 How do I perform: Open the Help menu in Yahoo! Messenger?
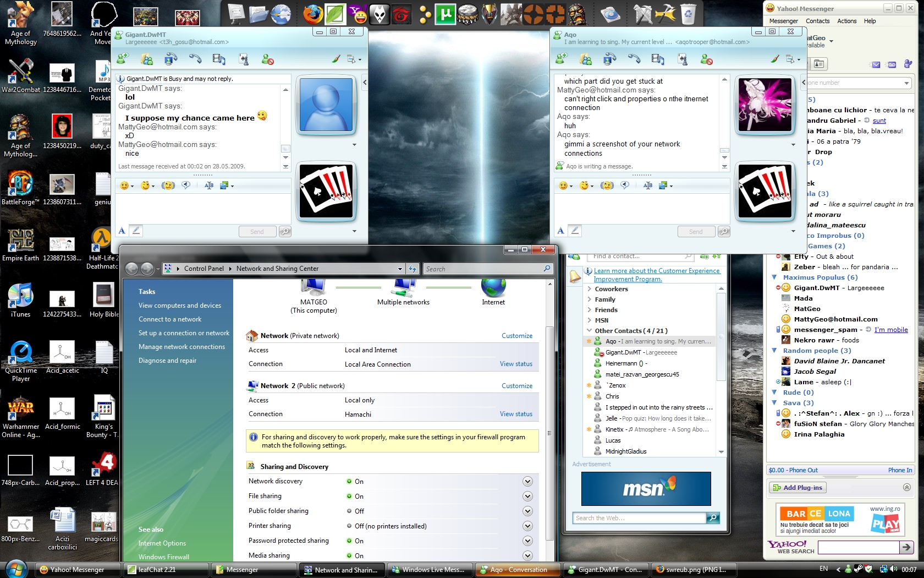pyautogui.click(x=870, y=21)
